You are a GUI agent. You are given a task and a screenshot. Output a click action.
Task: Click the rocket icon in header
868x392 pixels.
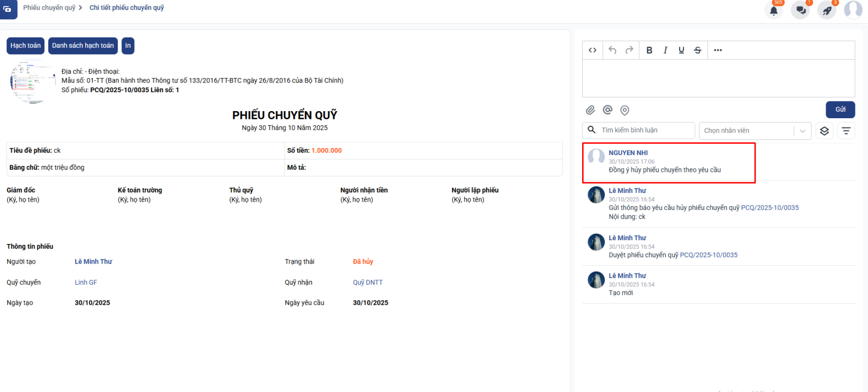coord(827,10)
